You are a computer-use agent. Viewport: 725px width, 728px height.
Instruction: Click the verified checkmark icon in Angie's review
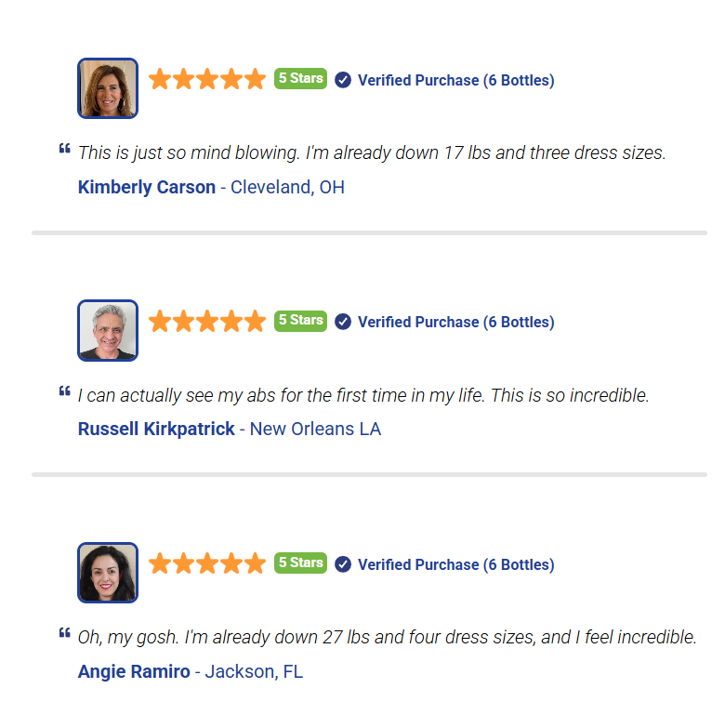tap(343, 564)
